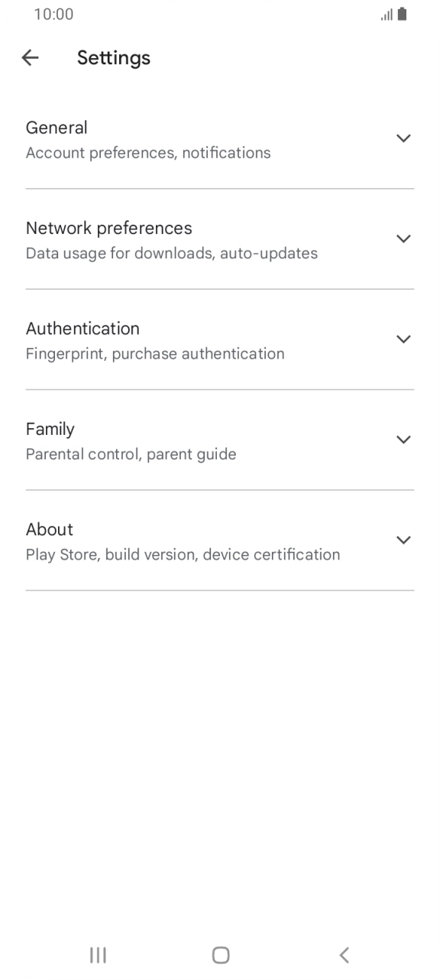Viewport: 440px width, 980px height.
Task: Expand the Network preferences chevron
Action: coord(403,239)
